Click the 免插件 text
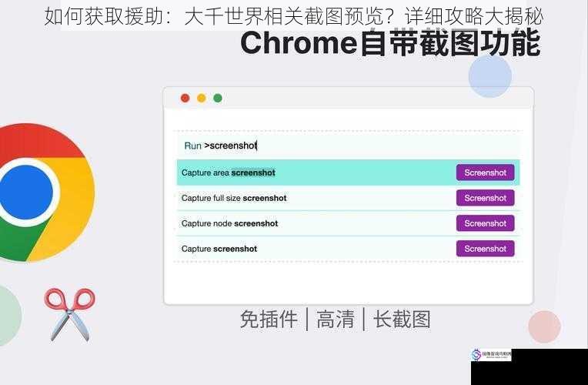This screenshot has height=385, width=588. tap(269, 320)
